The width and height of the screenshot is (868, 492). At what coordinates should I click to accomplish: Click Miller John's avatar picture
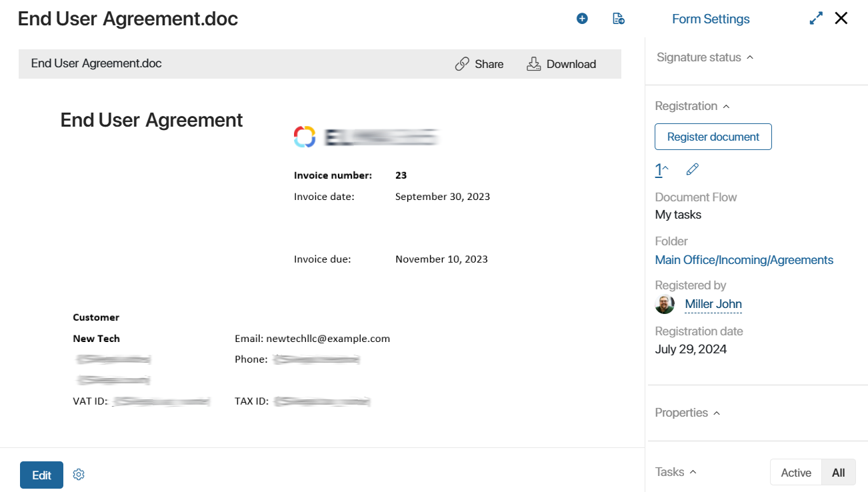point(665,305)
